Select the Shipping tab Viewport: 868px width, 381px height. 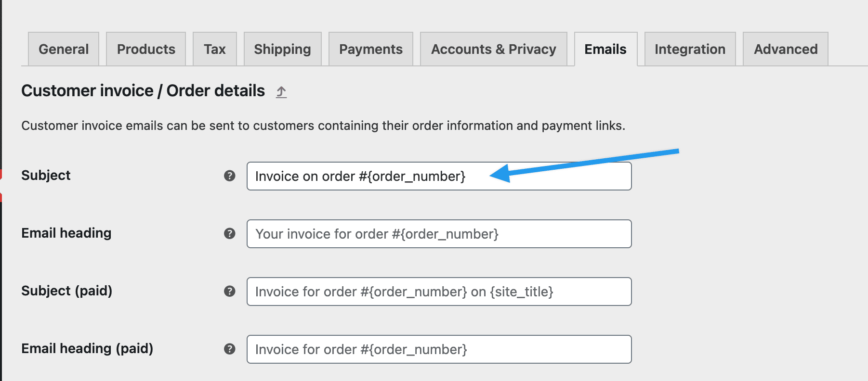coord(283,49)
